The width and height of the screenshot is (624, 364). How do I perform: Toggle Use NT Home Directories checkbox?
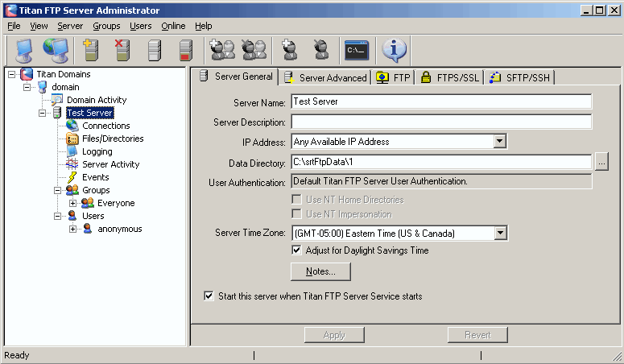pos(296,199)
